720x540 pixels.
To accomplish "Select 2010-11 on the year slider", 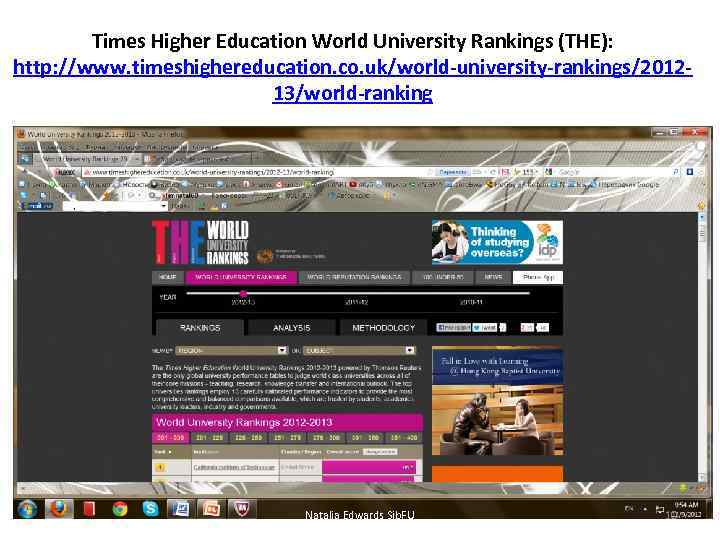I will [471, 302].
